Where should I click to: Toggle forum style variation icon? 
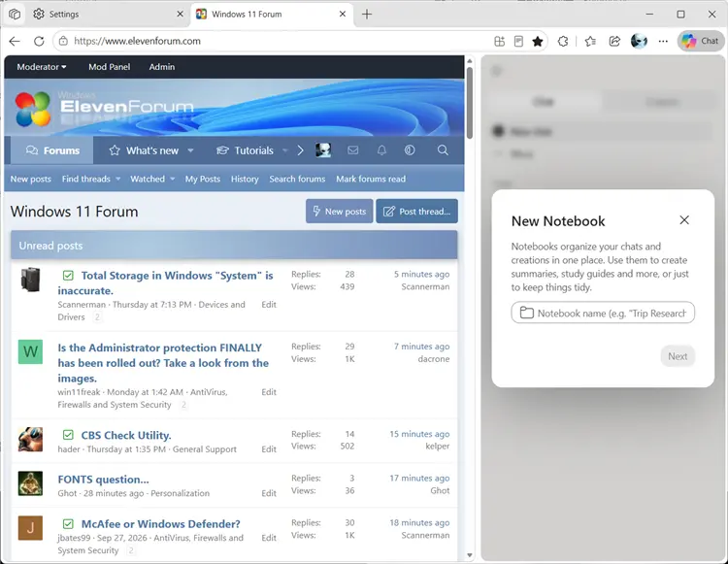click(x=410, y=149)
